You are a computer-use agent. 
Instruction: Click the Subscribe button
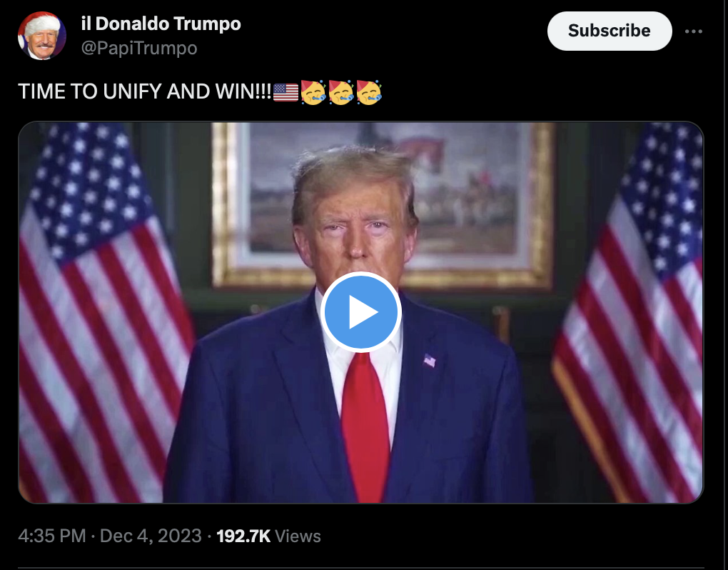[x=609, y=31]
